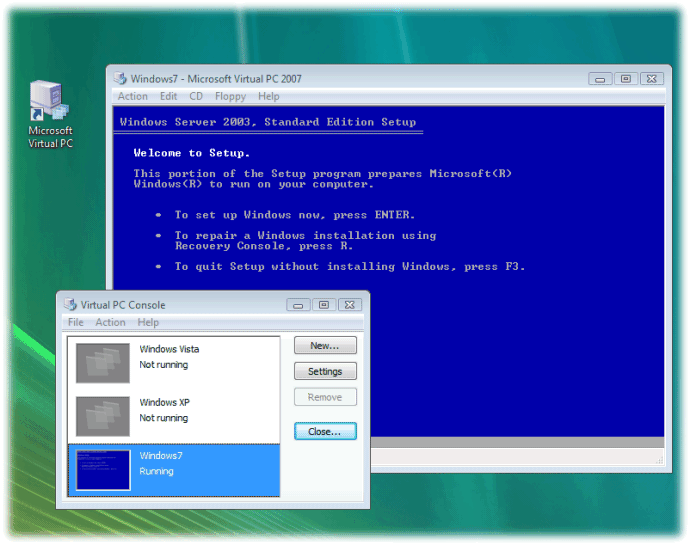Minimize the Virtual PC Console window
This screenshot has height=545, width=690.
(298, 305)
